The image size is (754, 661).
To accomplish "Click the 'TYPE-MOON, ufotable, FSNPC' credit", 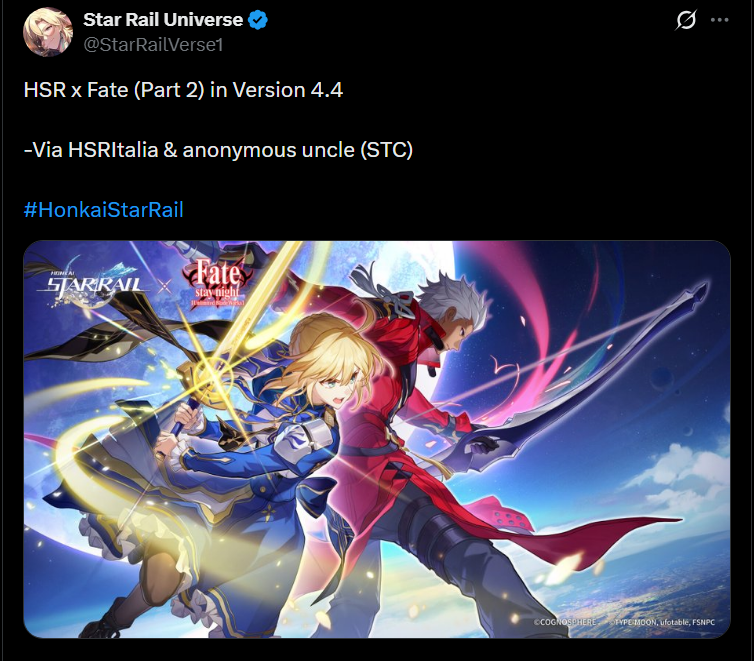I will pyautogui.click(x=661, y=622).
